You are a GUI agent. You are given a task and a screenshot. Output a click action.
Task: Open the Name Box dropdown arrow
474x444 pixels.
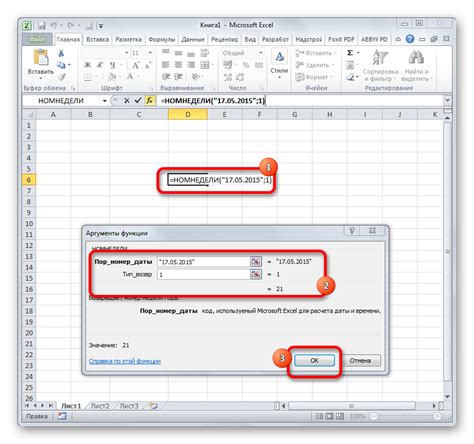click(104, 101)
